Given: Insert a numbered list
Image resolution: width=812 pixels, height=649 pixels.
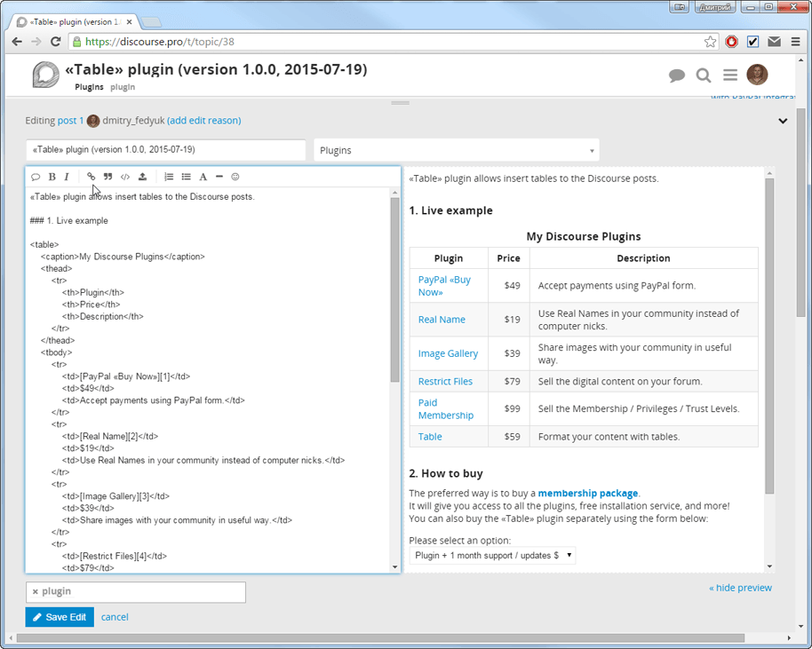Looking at the screenshot, I should [x=169, y=177].
